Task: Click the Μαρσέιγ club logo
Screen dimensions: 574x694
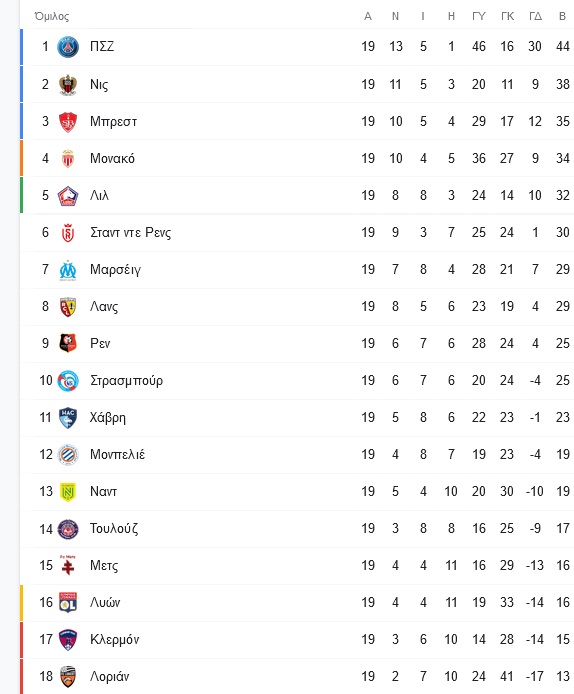Action: coord(68,270)
